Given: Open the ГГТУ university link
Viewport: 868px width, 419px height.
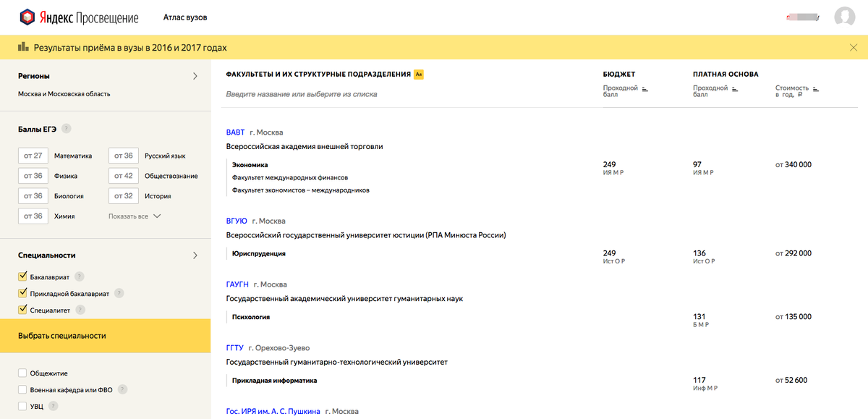Looking at the screenshot, I should point(235,348).
